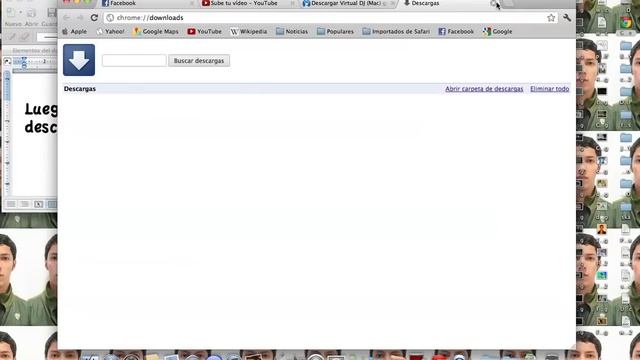Click the site info globe icon in the address bar
Screen dimensions: 640x360
[110, 18]
